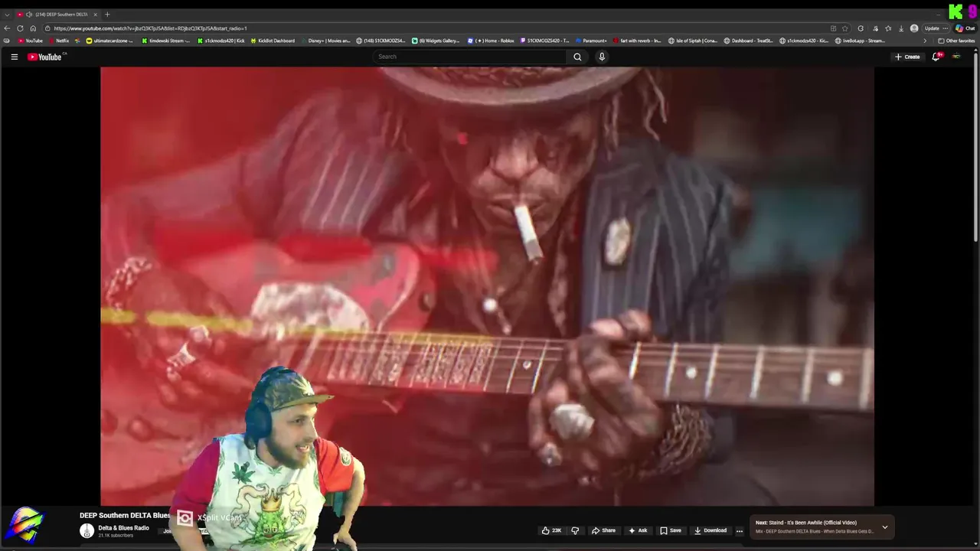The height and width of the screenshot is (551, 980).
Task: Open YouTube notifications bell
Action: [936, 57]
